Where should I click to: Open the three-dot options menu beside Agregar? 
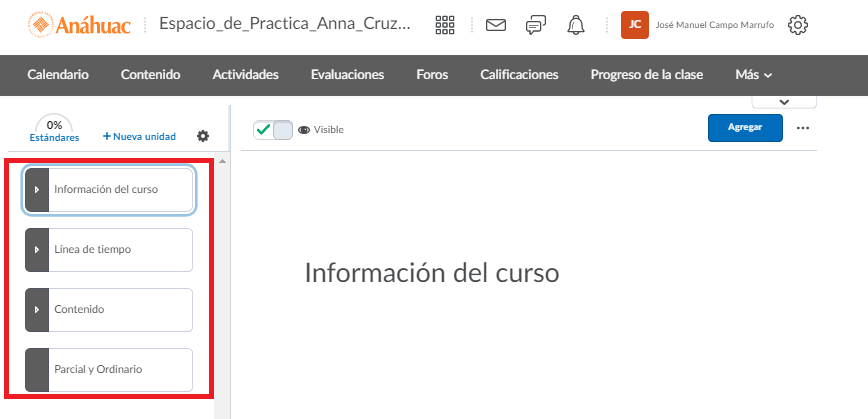click(803, 128)
